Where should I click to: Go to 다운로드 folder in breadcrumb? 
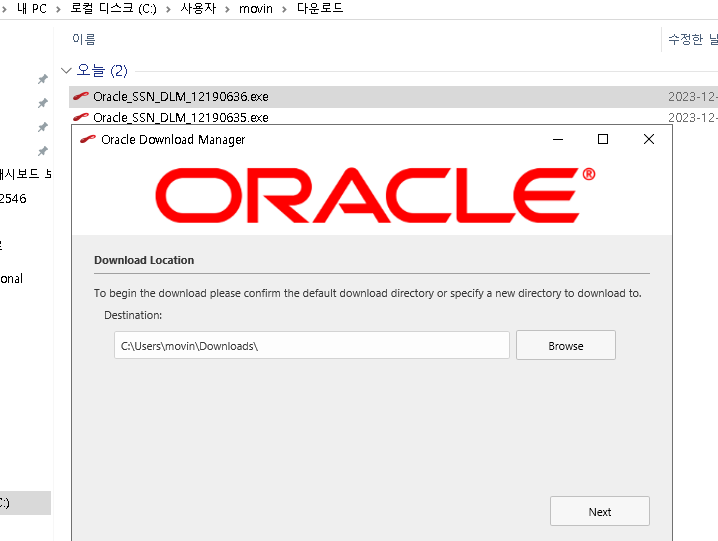coord(320,8)
